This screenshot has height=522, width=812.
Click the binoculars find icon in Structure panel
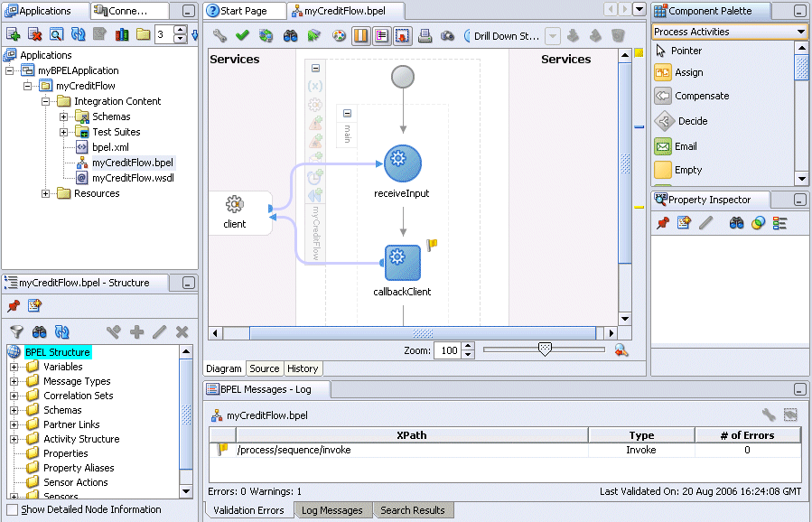click(x=39, y=332)
